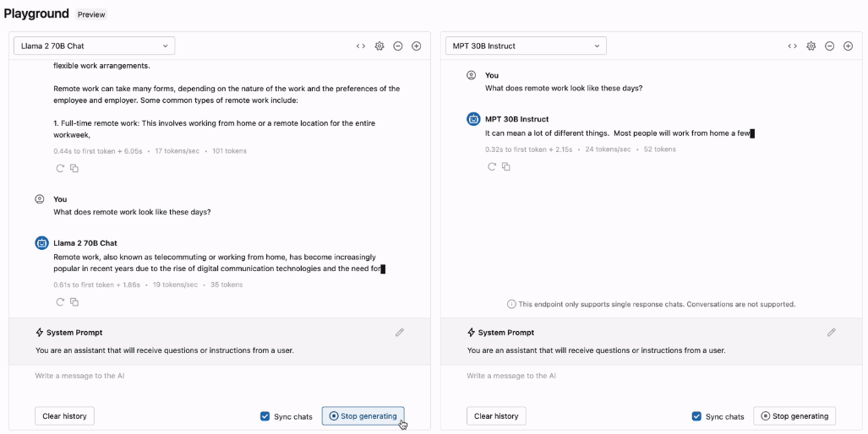Screen dimensions: 868x434
Task: Toggle Sync chats in Llama panel
Action: click(x=265, y=416)
